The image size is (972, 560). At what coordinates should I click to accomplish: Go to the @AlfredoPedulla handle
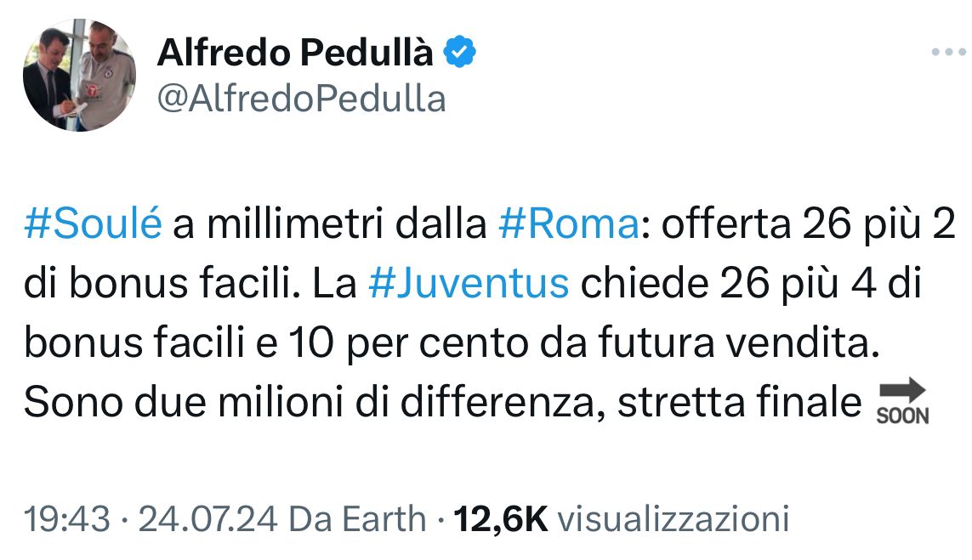(301, 99)
